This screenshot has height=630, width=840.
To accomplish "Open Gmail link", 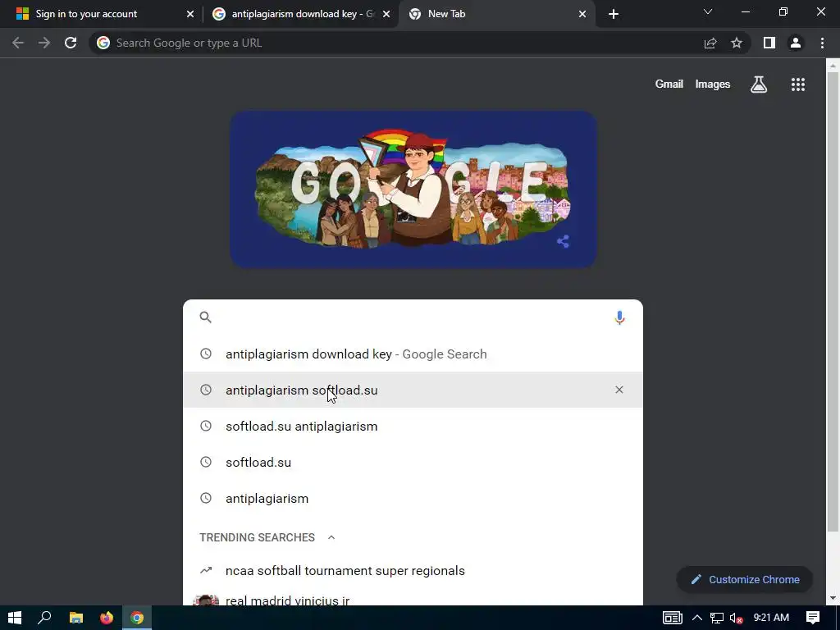I will point(669,84).
